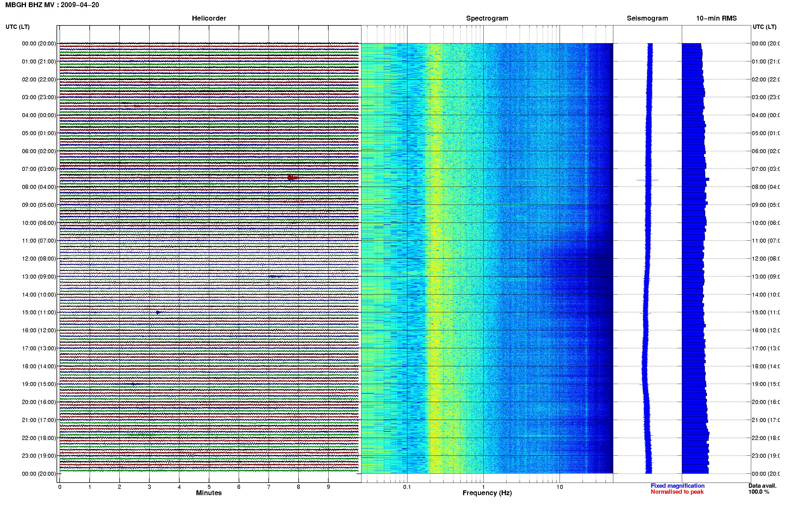Click the "10-min RMS" panel heading
The height and width of the screenshot is (508, 812).
pos(716,19)
